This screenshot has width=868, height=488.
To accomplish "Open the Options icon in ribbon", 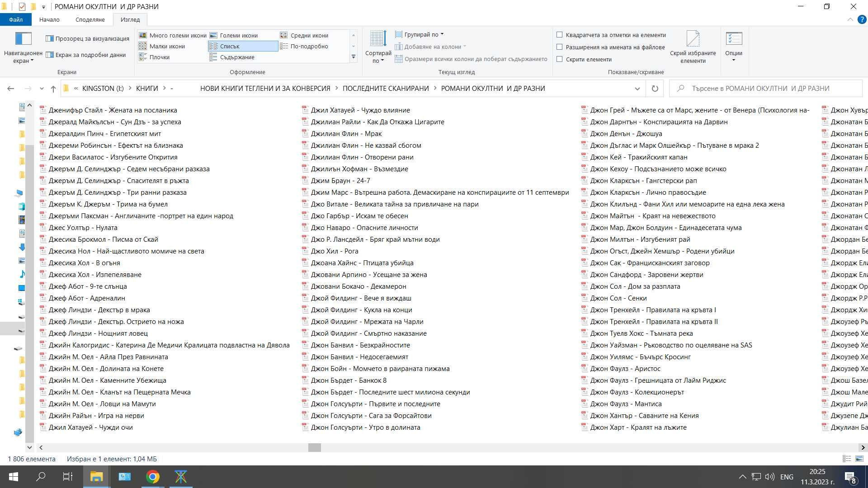I will [x=734, y=39].
